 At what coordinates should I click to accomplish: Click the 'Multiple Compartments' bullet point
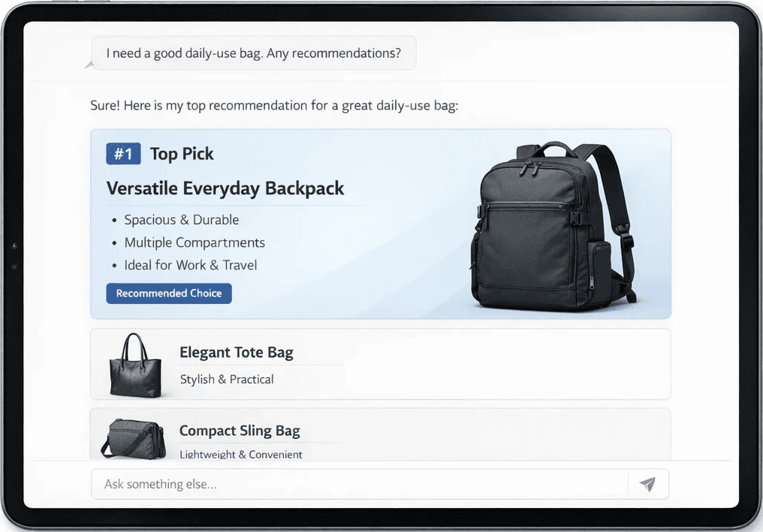point(195,242)
